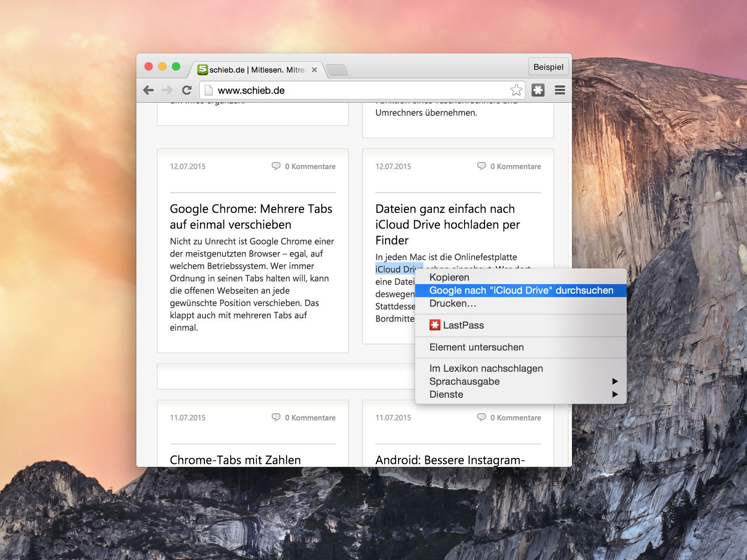Screen dimensions: 747x560
Task: Maximize the window with green button
Action: click(176, 66)
